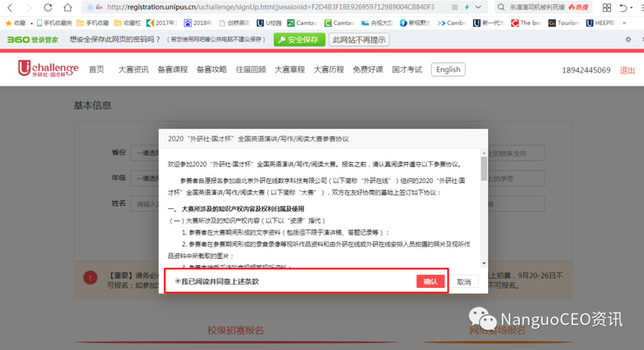The image size is (644, 350).
Task: Open the 省份 dropdown behind the dialog
Action: tap(145, 153)
